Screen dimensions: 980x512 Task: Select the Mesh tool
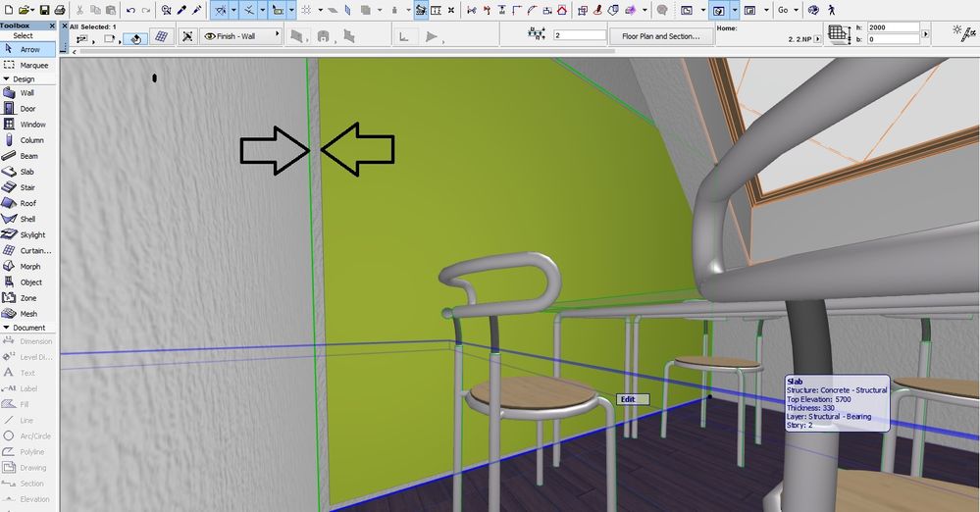point(27,314)
